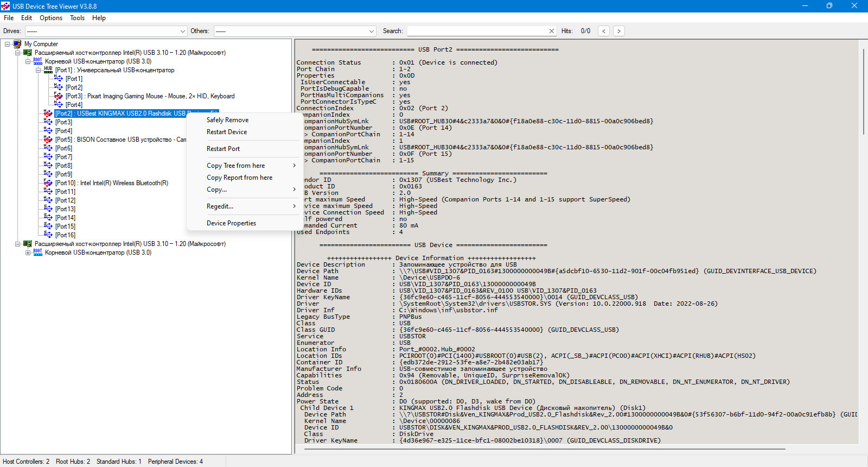The height and width of the screenshot is (467, 868).
Task: Click the My Computer icon in tree
Action: tap(17, 44)
